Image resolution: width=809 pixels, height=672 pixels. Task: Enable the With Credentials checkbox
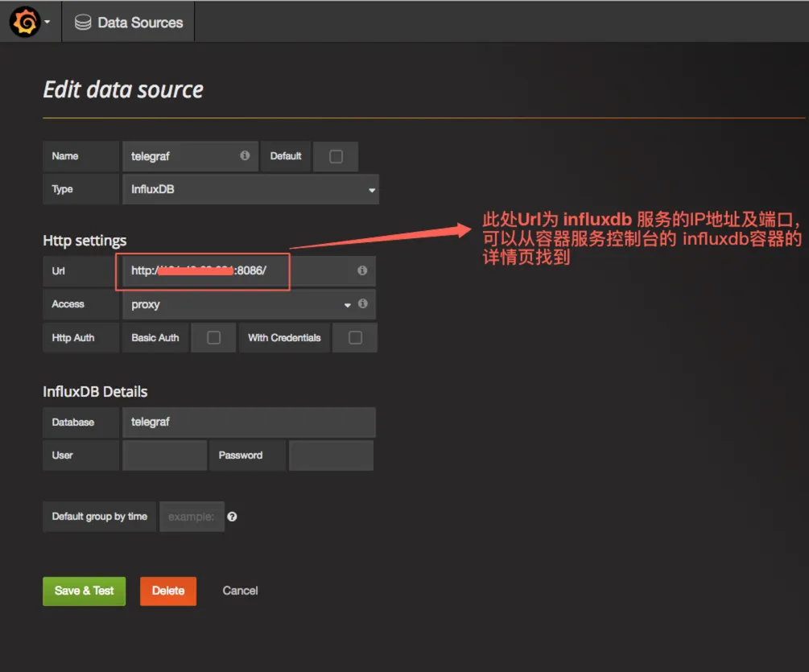pyautogui.click(x=355, y=337)
